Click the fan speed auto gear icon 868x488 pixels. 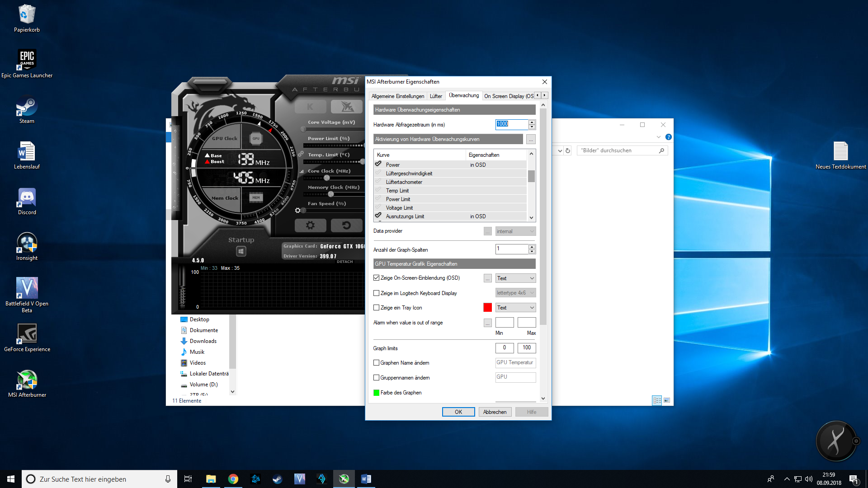click(x=297, y=211)
